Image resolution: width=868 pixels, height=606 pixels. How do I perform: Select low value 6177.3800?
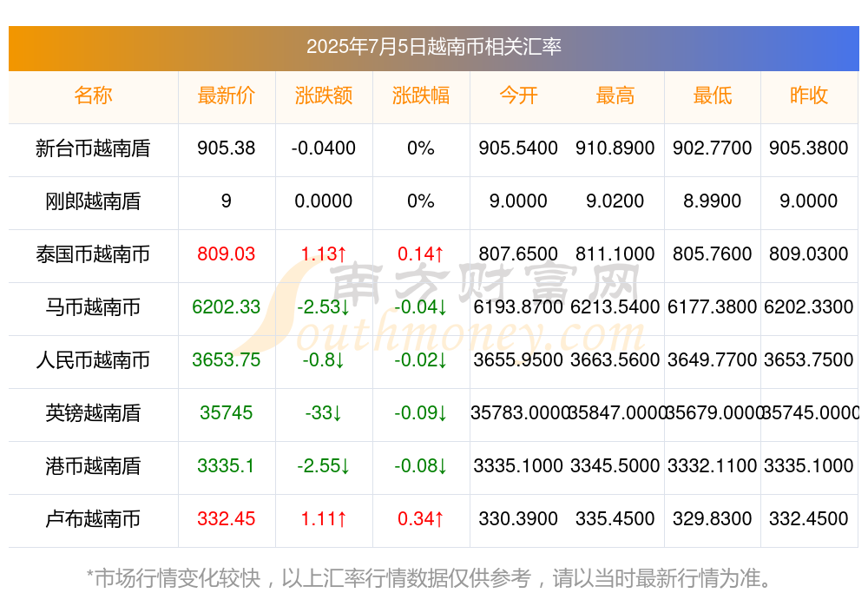point(713,306)
